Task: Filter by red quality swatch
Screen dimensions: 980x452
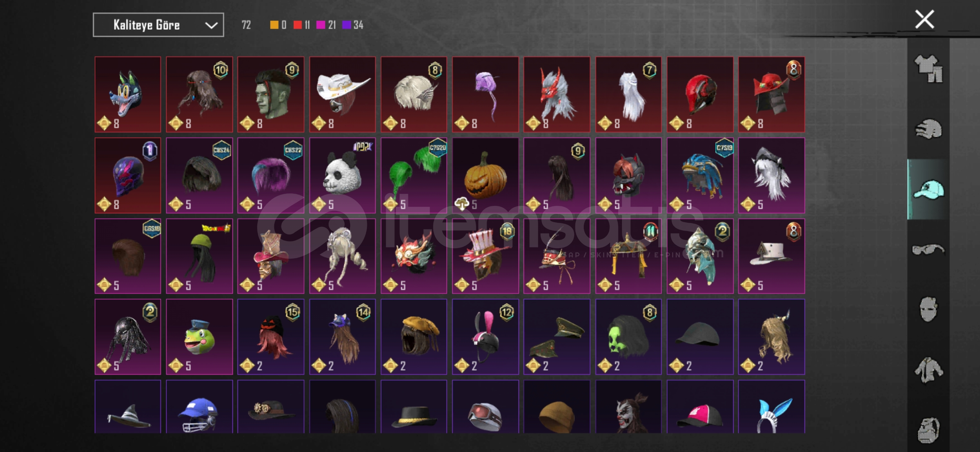Action: click(297, 25)
